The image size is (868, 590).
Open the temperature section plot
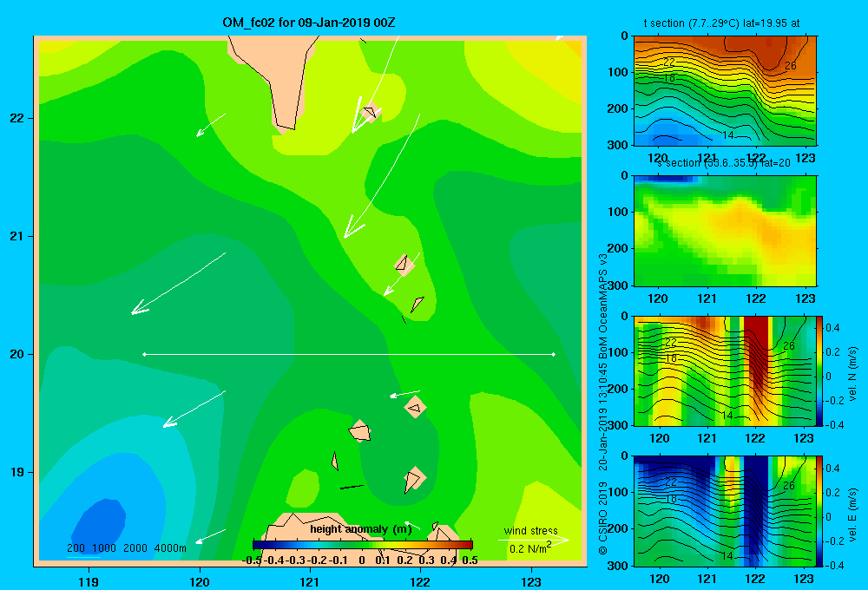pyautogui.click(x=725, y=91)
